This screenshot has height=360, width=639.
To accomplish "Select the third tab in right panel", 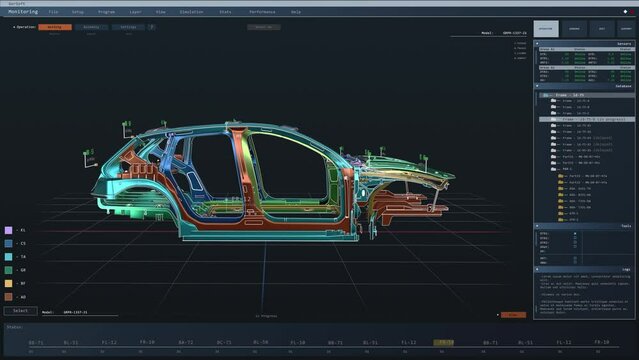I will click(602, 29).
